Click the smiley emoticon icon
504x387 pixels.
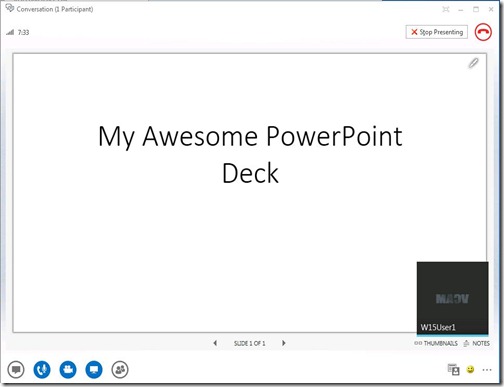point(470,369)
